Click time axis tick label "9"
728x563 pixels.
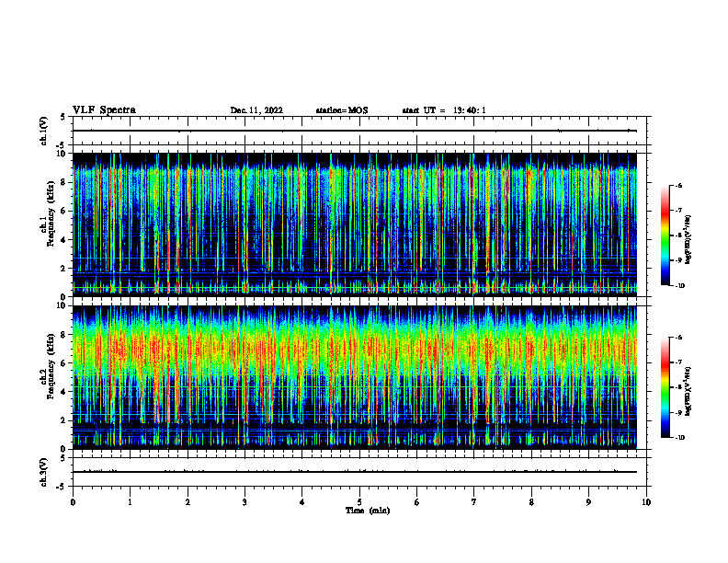coord(588,502)
